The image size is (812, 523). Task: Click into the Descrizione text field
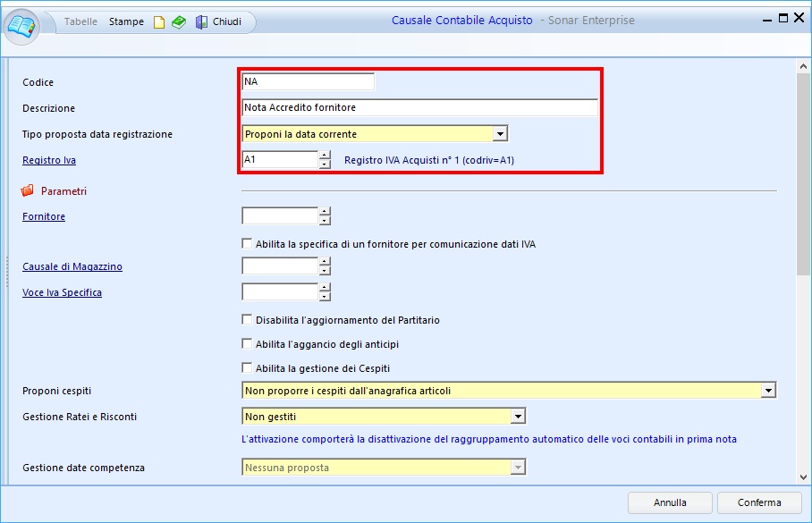pos(419,107)
